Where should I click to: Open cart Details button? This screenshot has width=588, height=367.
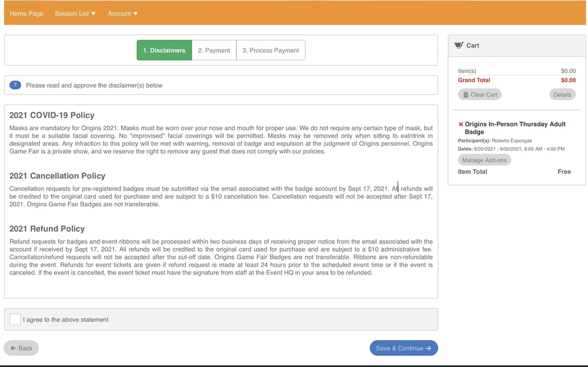[562, 95]
